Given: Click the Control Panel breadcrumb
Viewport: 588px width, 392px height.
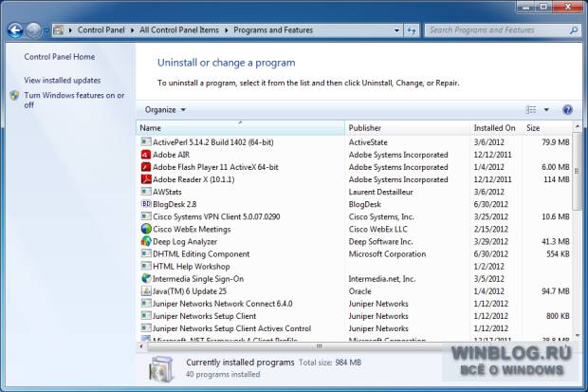Looking at the screenshot, I should 101,30.
